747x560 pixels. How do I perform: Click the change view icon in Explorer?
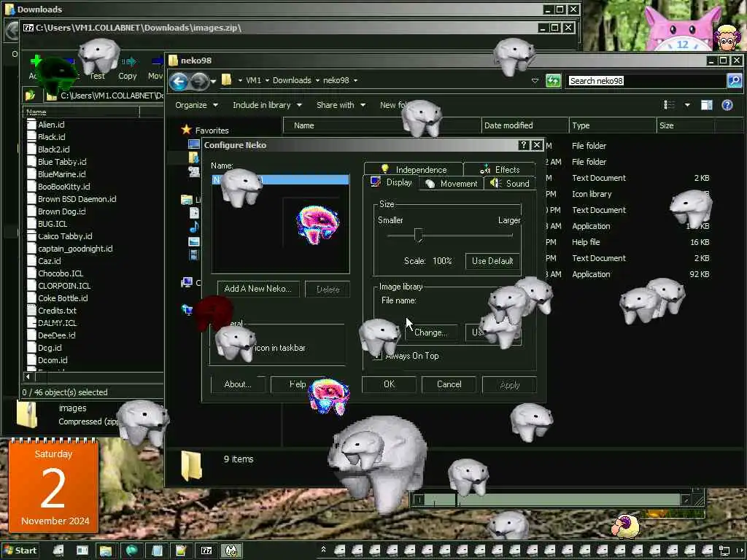click(x=670, y=105)
